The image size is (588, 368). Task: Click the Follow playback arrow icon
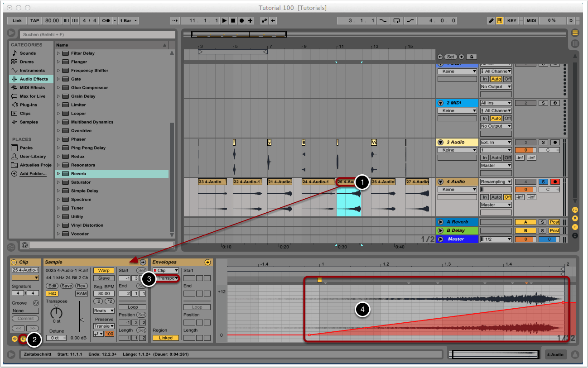coord(175,21)
